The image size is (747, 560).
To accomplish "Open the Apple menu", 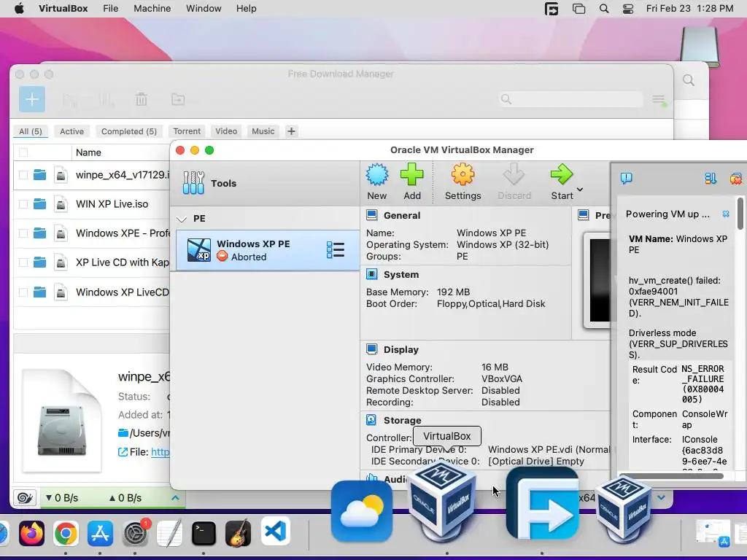I will [x=19, y=8].
